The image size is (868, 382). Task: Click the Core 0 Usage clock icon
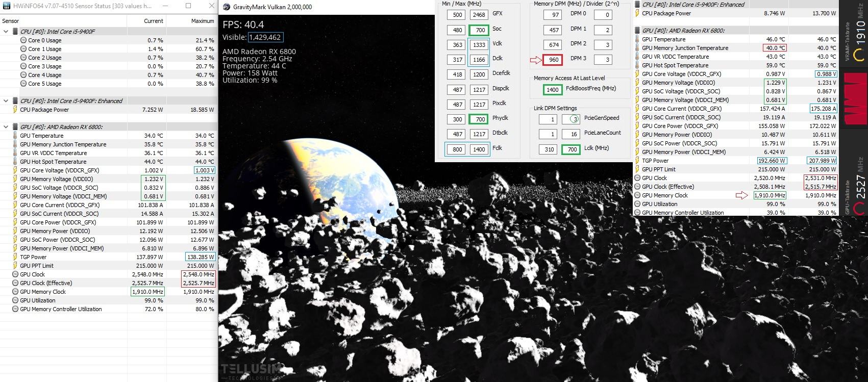(23, 40)
